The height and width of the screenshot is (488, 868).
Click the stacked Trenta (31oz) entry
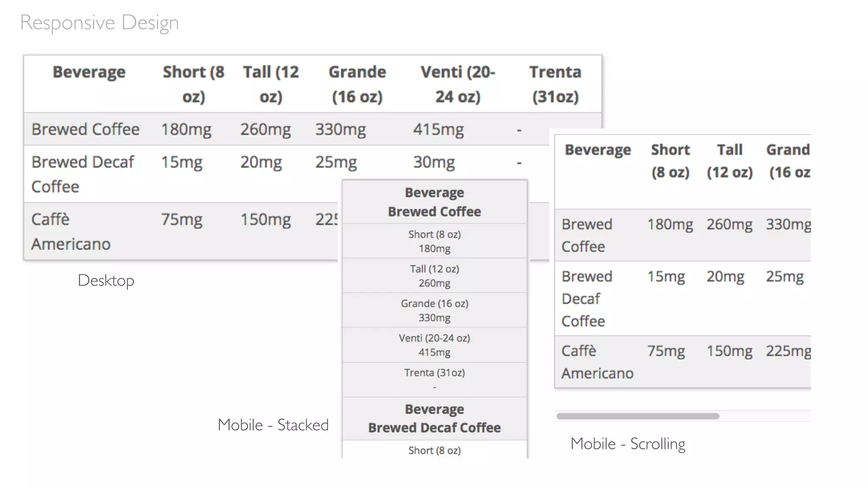pyautogui.click(x=434, y=380)
